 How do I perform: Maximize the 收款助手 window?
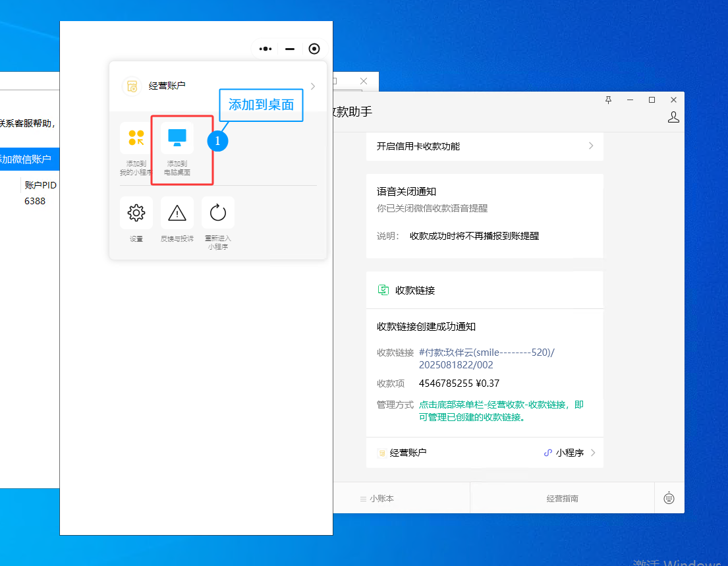click(652, 99)
